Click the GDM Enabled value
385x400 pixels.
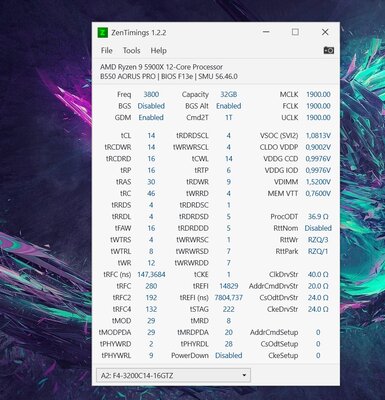click(151, 117)
